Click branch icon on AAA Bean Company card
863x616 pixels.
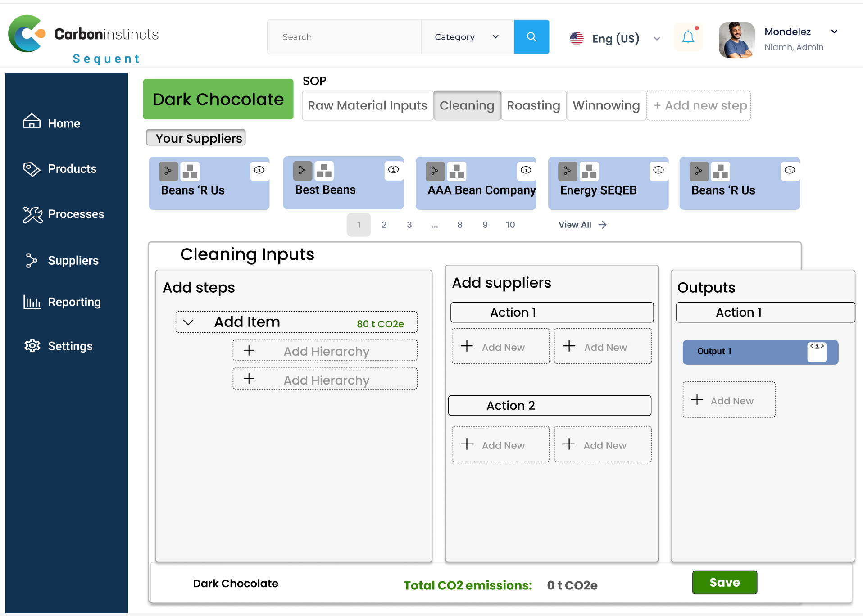click(435, 172)
